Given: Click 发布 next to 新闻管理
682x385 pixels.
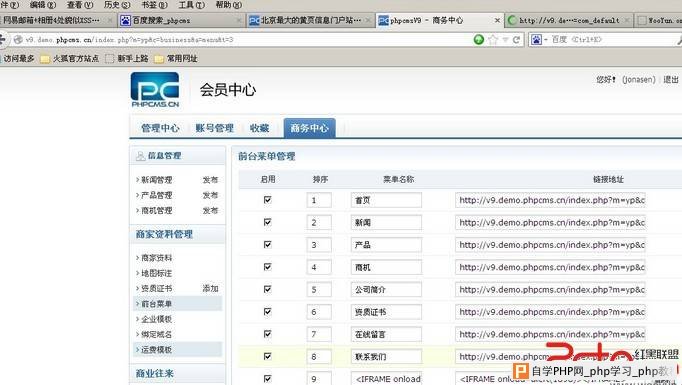Looking at the screenshot, I should 210,180.
